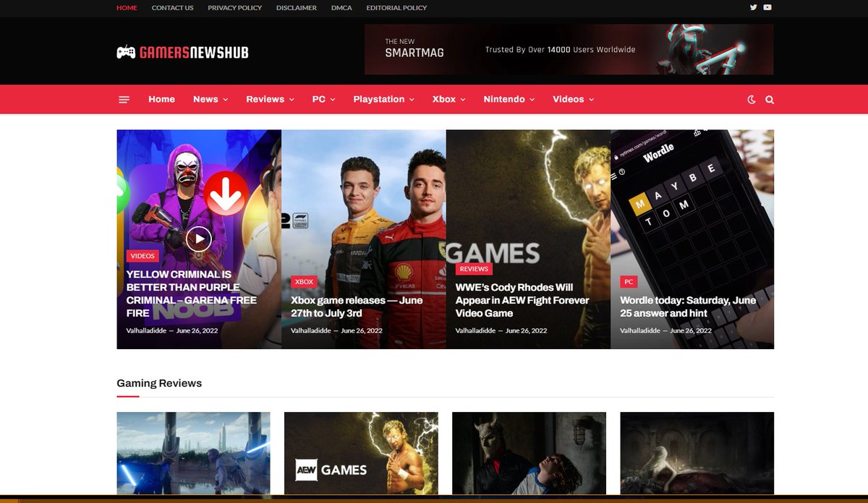
Task: Open the YouTube social icon
Action: (767, 7)
